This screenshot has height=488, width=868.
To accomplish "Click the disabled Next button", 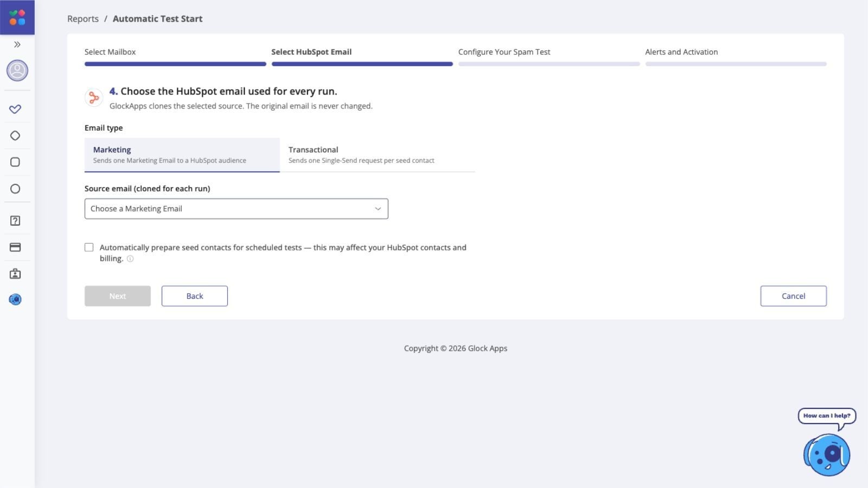I will [118, 296].
